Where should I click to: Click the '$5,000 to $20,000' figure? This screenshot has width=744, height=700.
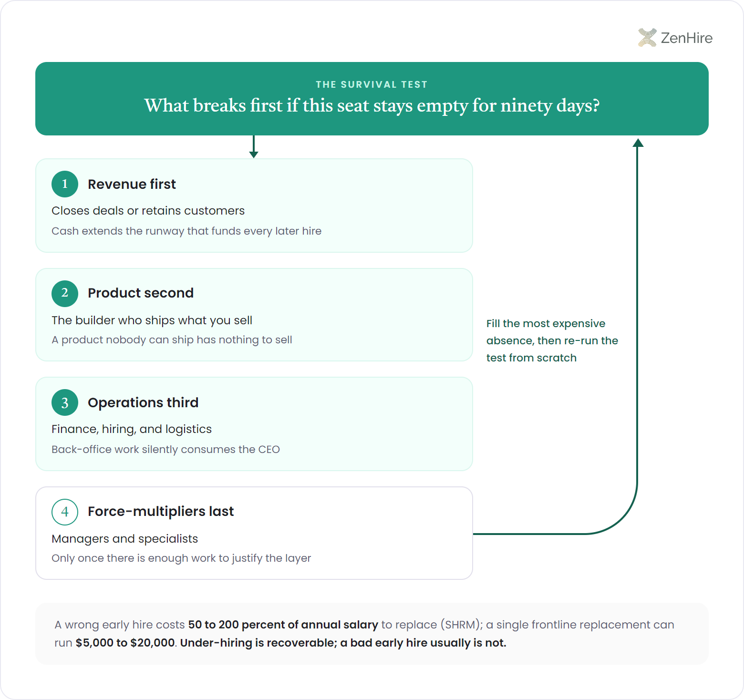click(125, 643)
